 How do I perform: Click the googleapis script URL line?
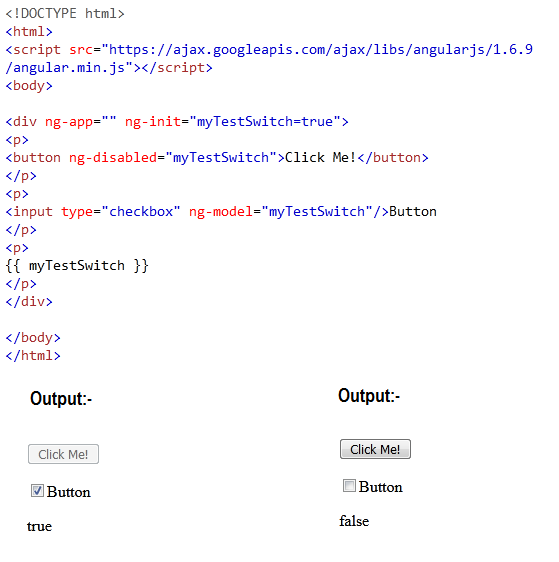pyautogui.click(x=269, y=49)
